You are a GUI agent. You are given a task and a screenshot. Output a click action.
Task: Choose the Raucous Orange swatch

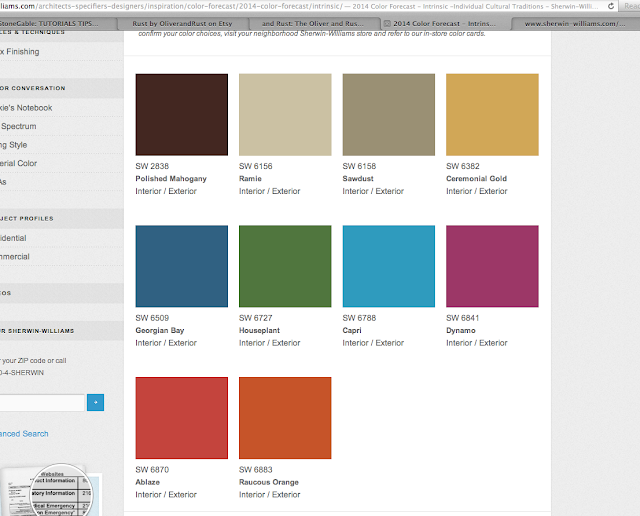point(285,418)
